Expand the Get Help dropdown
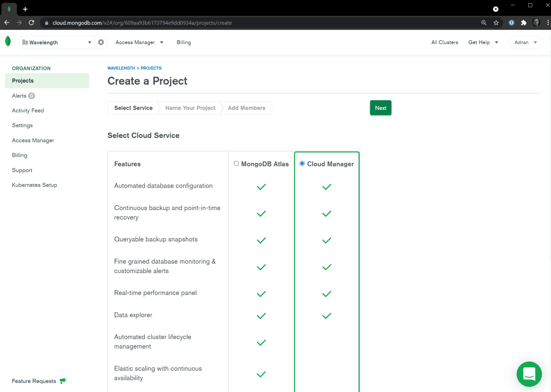This screenshot has width=551, height=392. [483, 42]
